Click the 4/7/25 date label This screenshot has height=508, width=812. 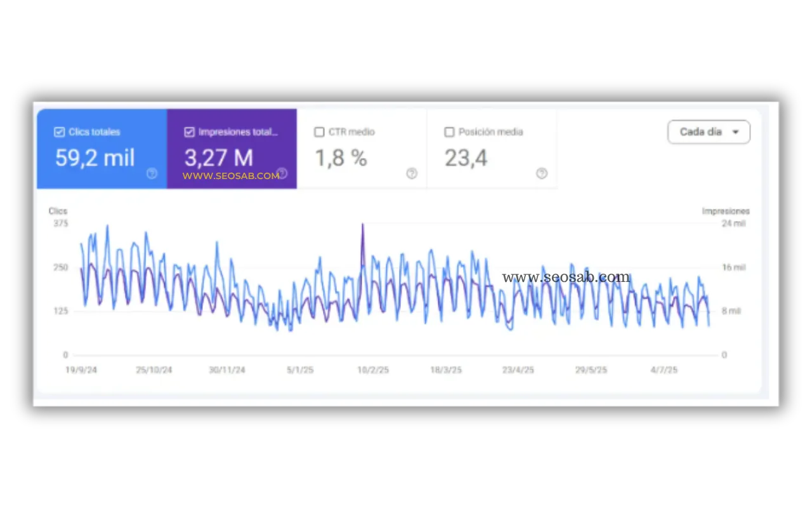click(664, 370)
